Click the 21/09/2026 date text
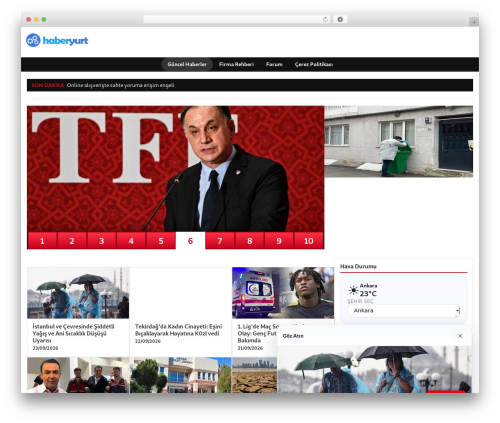This screenshot has width=500, height=423. tap(250, 348)
